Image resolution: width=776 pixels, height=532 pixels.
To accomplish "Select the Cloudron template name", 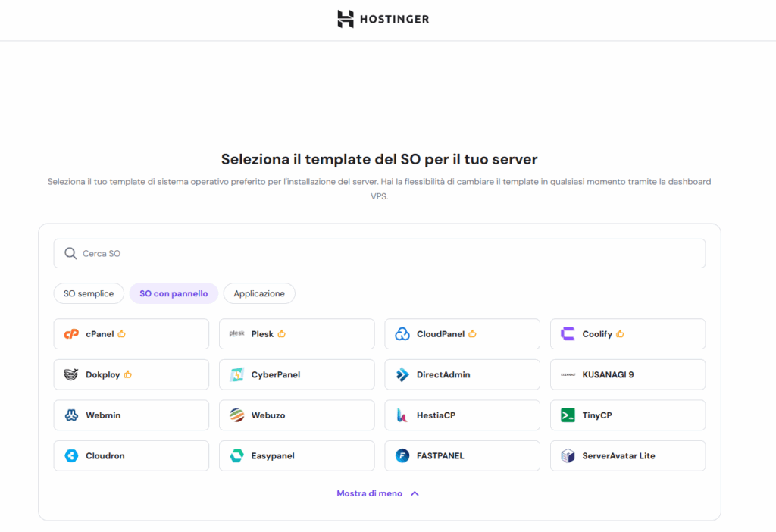I will [105, 455].
